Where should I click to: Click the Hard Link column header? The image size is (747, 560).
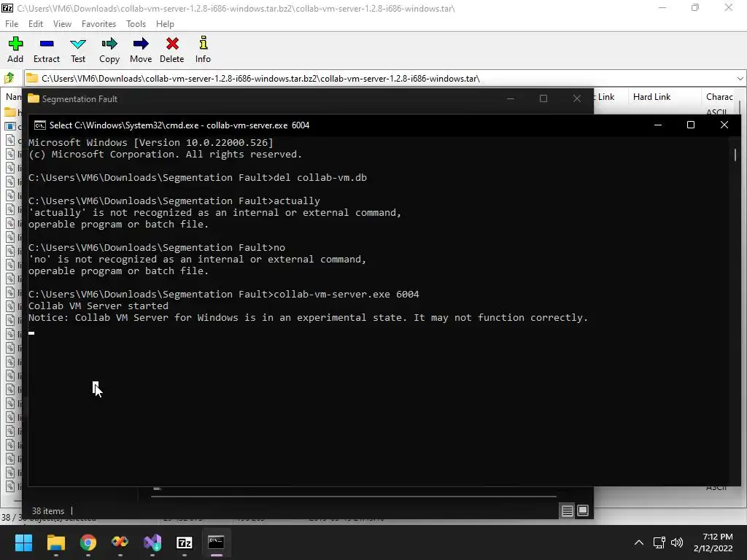(x=651, y=97)
